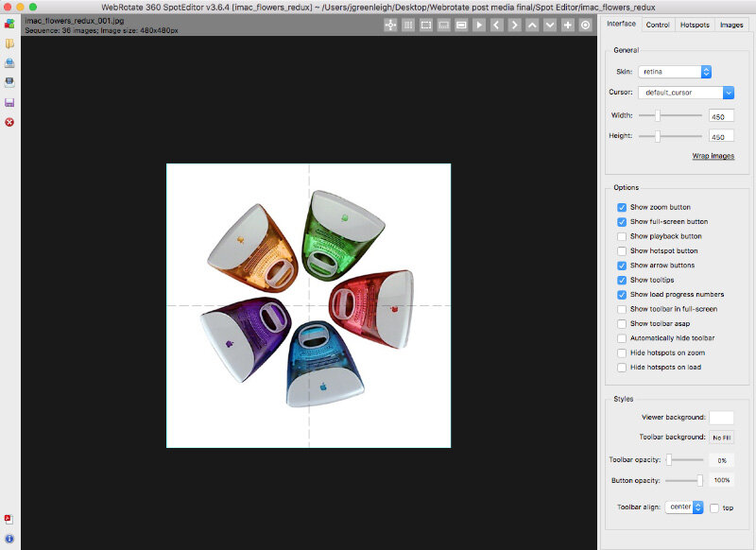Click the PDF user guide icon
Viewport: 756px width, 550px height.
tap(9, 519)
